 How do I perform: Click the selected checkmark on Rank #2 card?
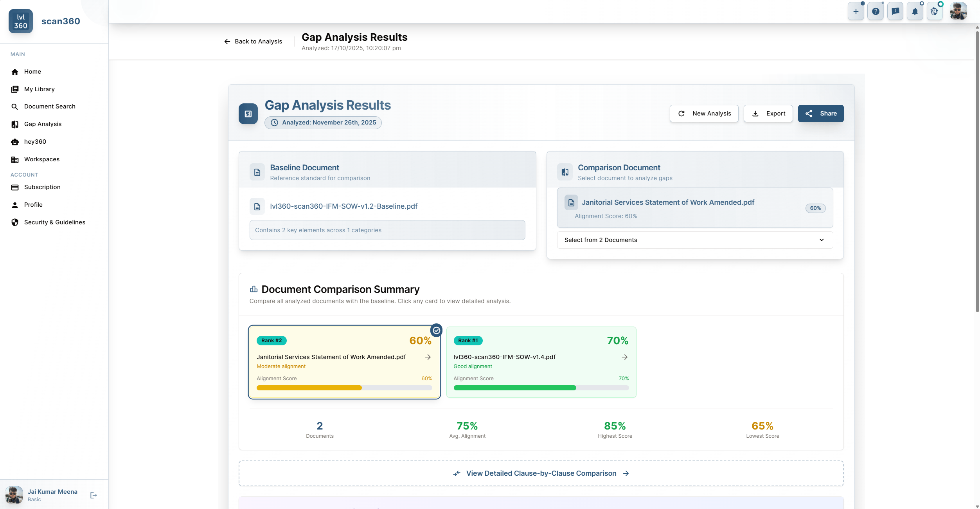436,330
